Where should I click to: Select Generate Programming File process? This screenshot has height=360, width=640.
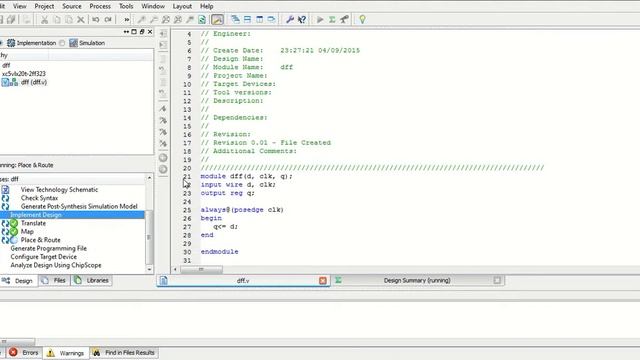coord(49,248)
